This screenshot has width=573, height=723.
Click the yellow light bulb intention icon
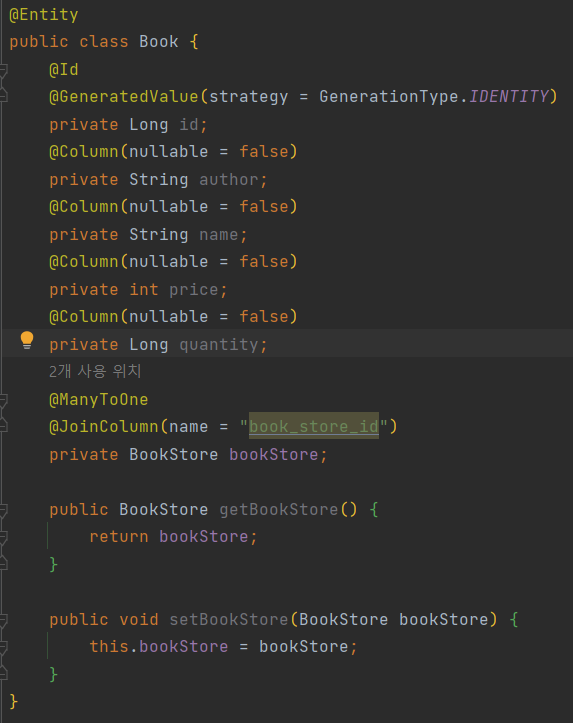[x=27, y=340]
